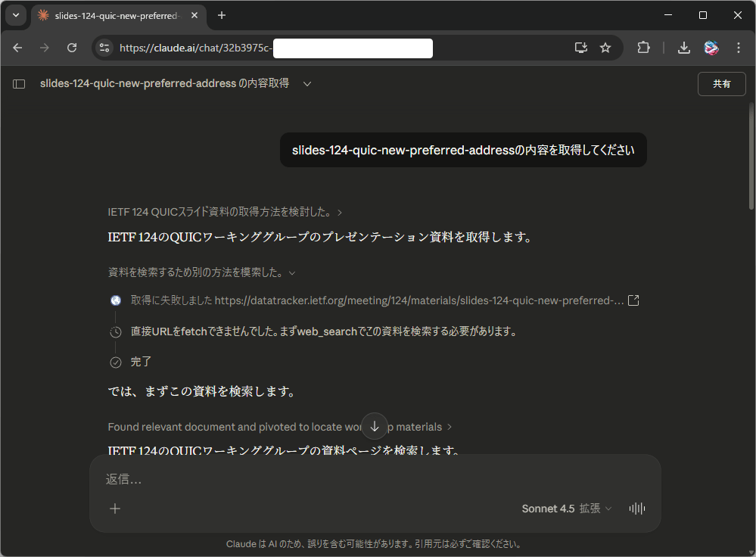Toggle the Claude sidebar icon
This screenshot has height=557, width=756.
pyautogui.click(x=19, y=84)
